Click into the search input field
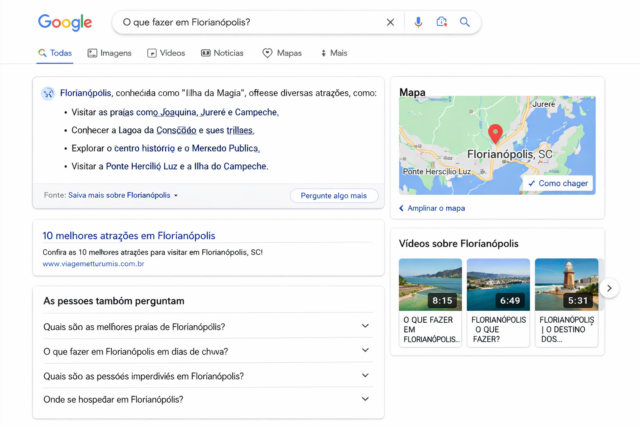640x427 pixels. click(x=245, y=22)
